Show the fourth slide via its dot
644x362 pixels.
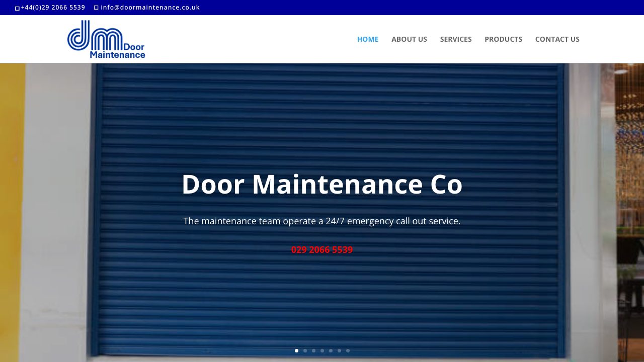click(x=322, y=350)
